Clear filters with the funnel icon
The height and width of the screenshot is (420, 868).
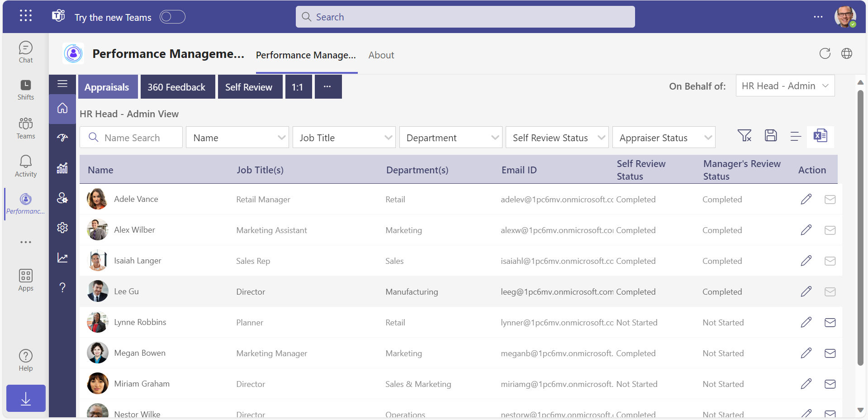click(x=745, y=136)
